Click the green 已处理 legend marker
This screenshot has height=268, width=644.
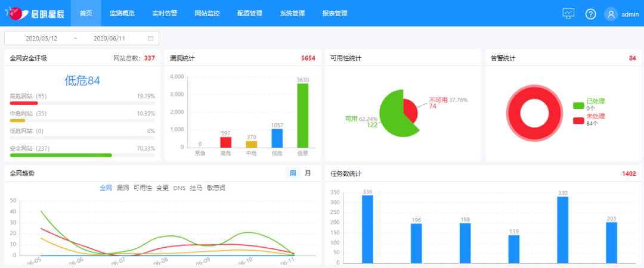click(578, 105)
